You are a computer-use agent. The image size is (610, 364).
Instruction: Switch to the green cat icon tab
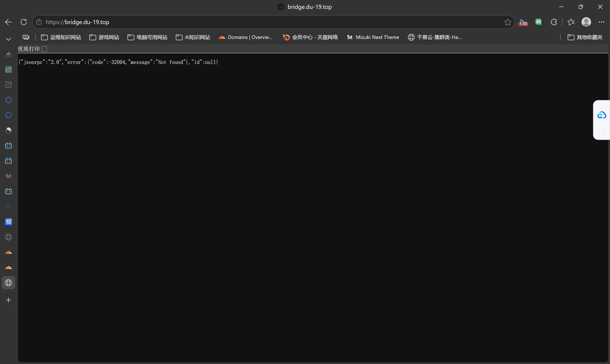coord(8,69)
